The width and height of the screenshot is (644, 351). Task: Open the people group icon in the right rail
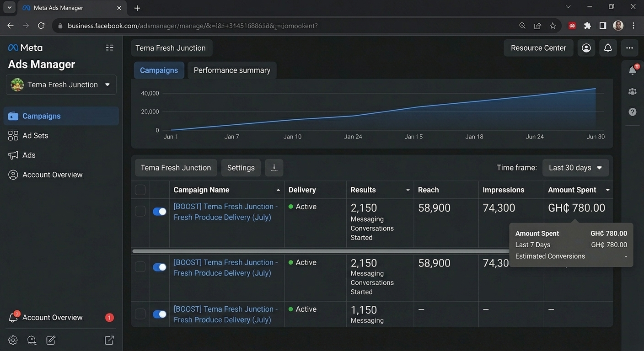[633, 91]
